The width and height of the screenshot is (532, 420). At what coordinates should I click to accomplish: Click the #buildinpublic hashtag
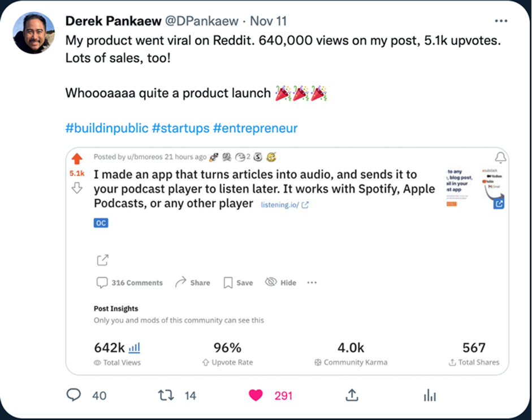tap(107, 128)
